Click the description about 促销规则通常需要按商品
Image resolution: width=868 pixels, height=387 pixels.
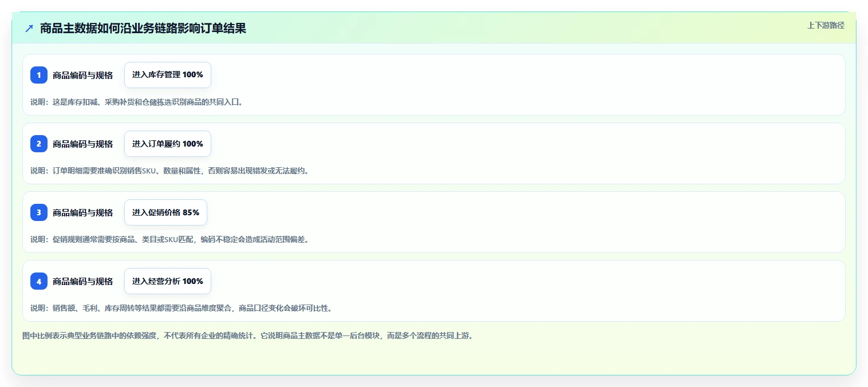169,239
